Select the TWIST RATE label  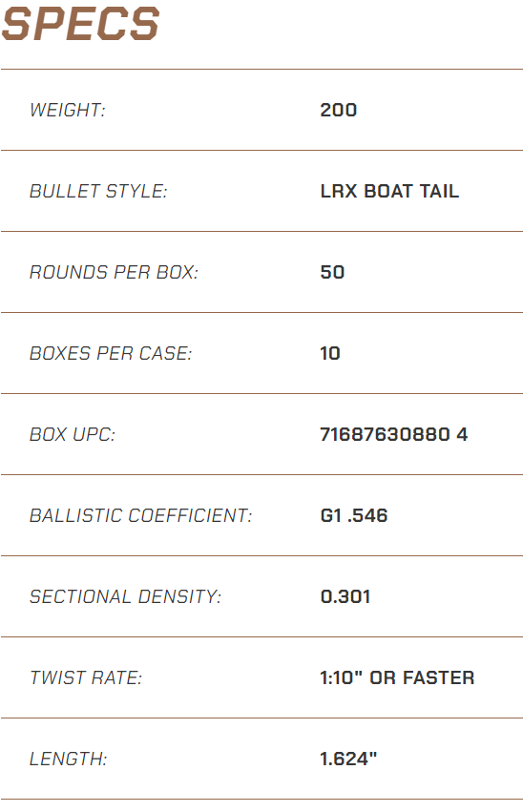point(86,677)
